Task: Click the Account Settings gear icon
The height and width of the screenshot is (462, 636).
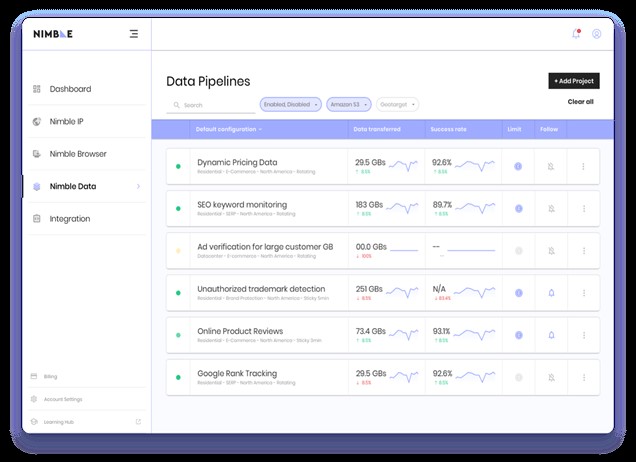Action: point(34,399)
